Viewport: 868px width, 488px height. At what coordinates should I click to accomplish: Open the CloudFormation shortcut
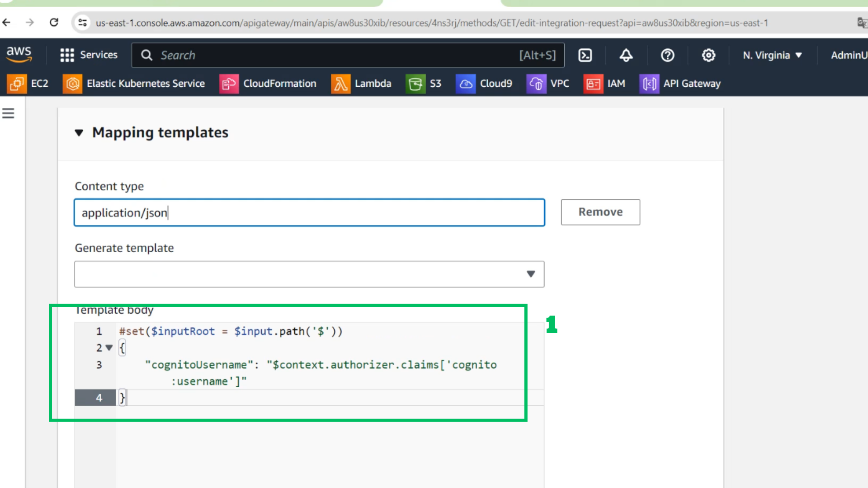point(268,84)
